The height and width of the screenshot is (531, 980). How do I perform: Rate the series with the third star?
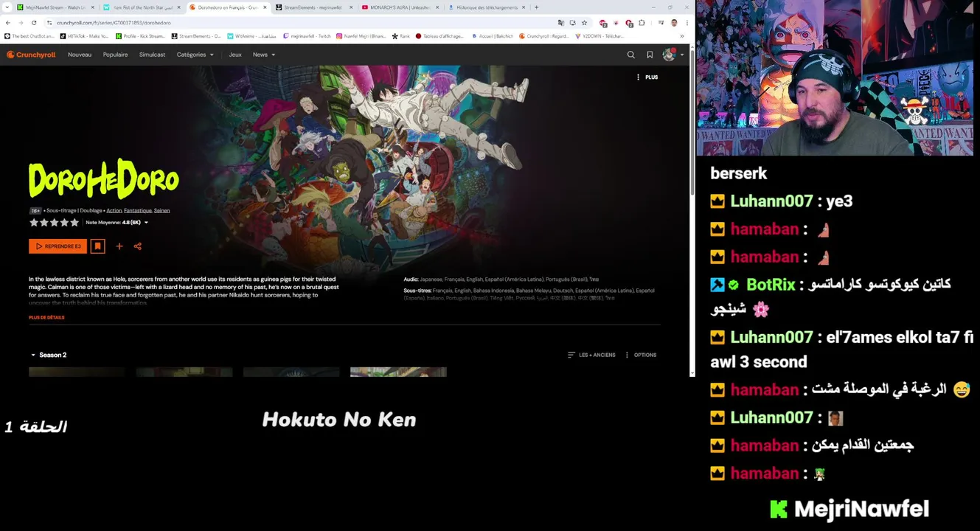click(54, 222)
